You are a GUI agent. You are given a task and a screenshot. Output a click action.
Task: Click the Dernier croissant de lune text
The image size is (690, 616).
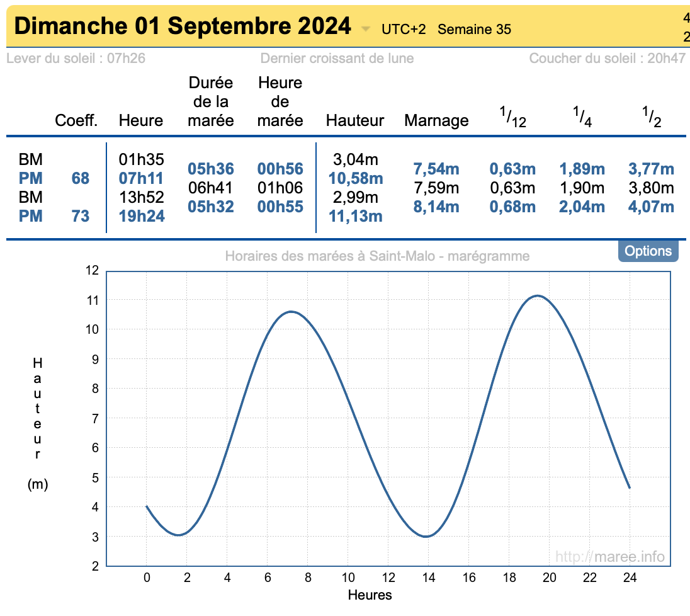pyautogui.click(x=337, y=59)
